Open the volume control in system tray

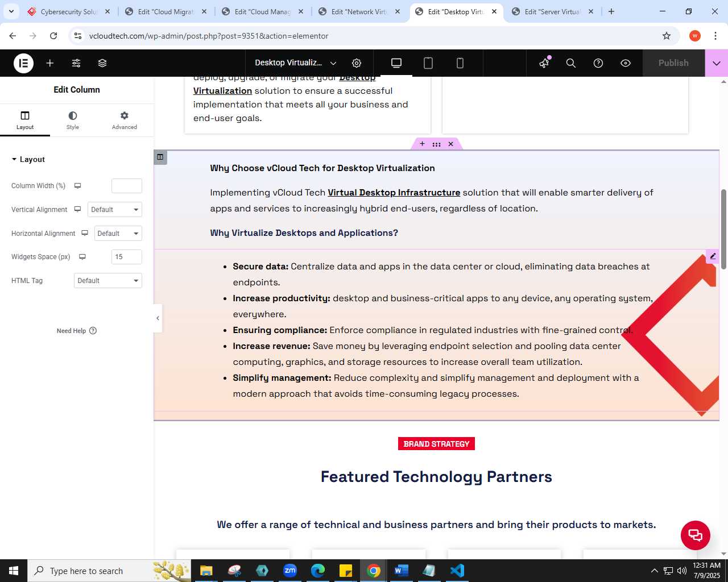682,571
